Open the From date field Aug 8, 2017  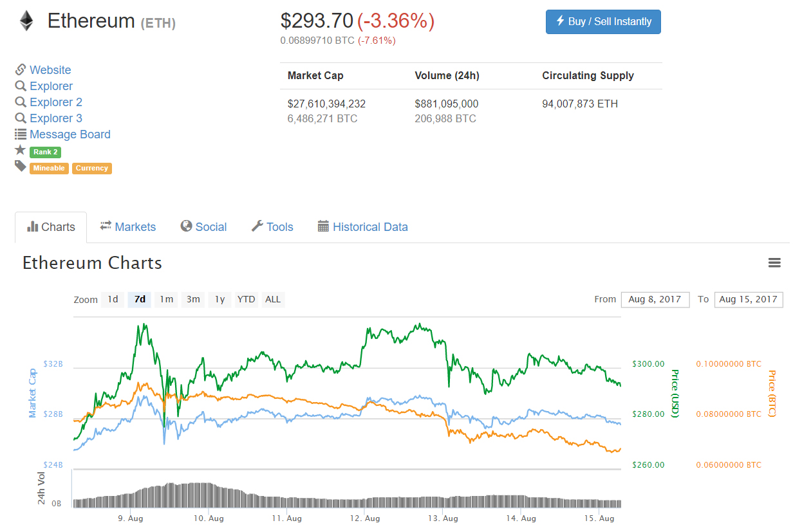tap(655, 299)
